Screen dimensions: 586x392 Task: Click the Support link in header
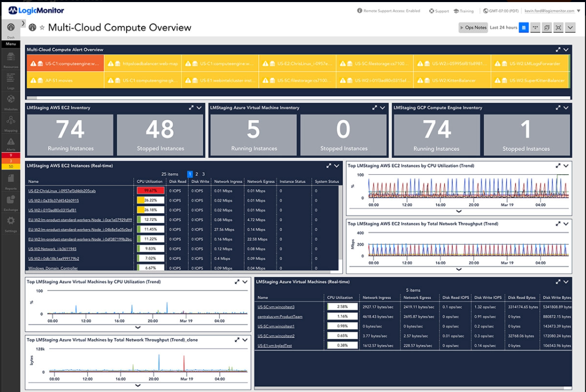pos(439,11)
